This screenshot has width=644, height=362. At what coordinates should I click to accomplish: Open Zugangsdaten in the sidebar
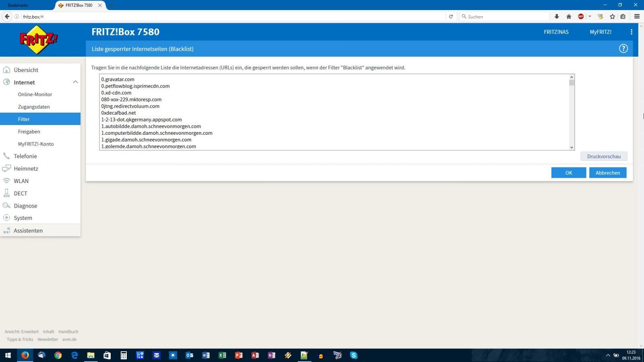pyautogui.click(x=34, y=107)
